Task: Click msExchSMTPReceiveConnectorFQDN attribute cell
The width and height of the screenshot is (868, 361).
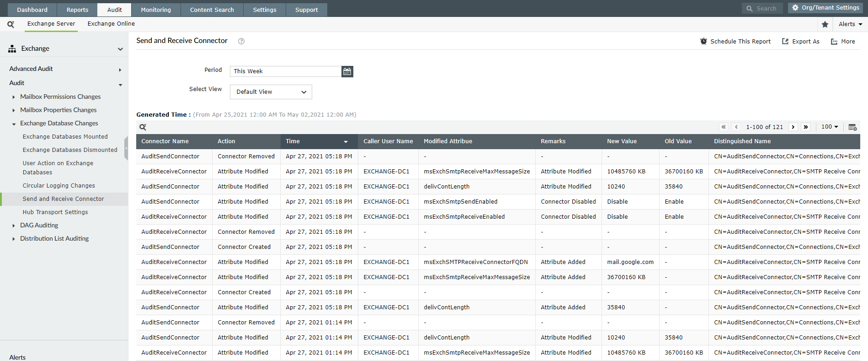Action: point(476,262)
